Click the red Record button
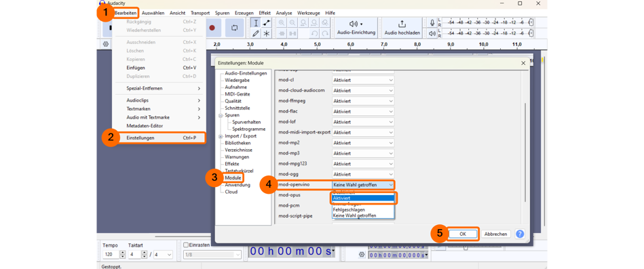Image resolution: width=644 pixels, height=269 pixels. [x=212, y=28]
